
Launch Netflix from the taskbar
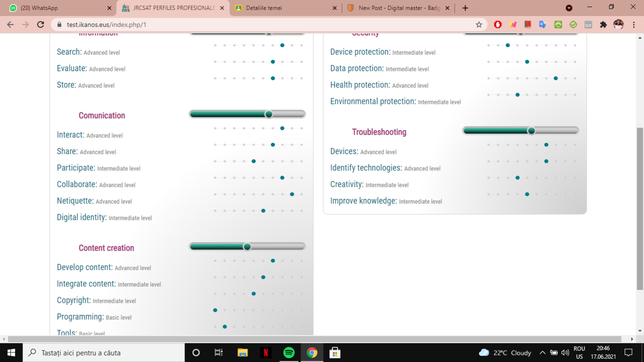[266, 353]
